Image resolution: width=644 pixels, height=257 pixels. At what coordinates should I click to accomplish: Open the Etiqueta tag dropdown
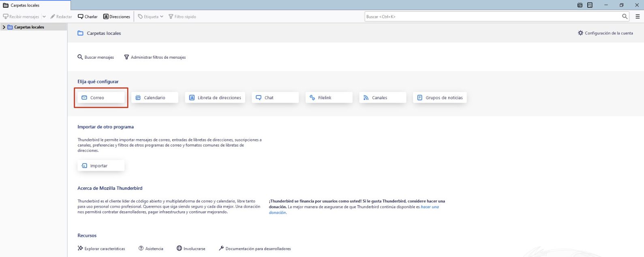point(150,17)
